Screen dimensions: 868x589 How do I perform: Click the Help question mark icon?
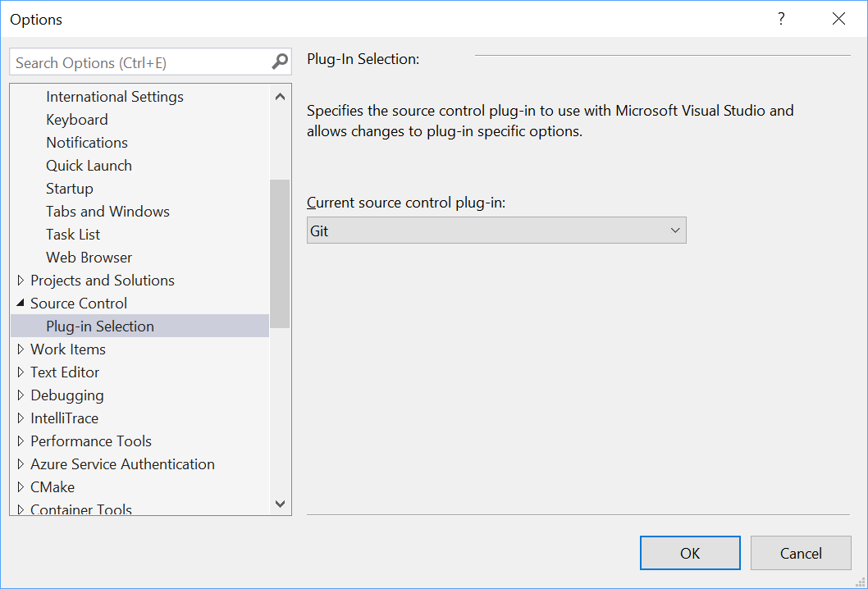[x=781, y=19]
